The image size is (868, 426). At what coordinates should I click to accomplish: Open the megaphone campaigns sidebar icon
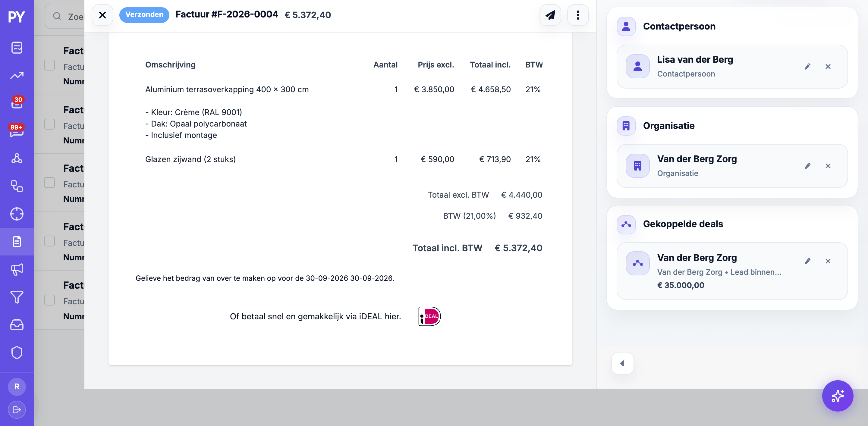pyautogui.click(x=17, y=269)
